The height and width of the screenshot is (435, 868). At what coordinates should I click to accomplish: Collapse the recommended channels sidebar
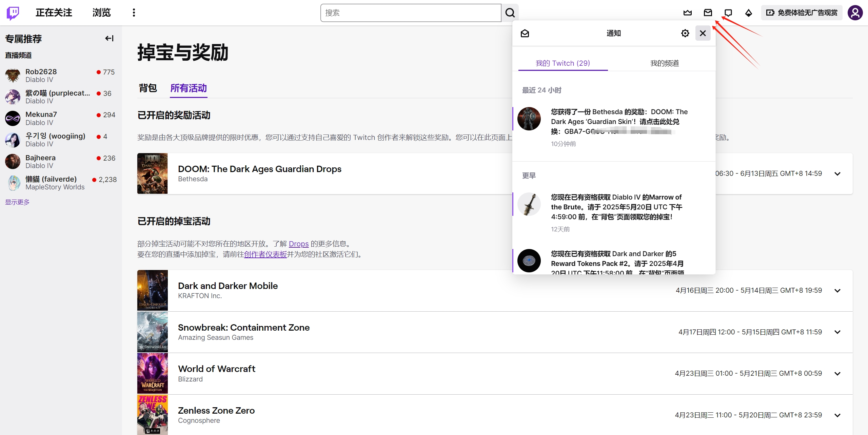[109, 38]
